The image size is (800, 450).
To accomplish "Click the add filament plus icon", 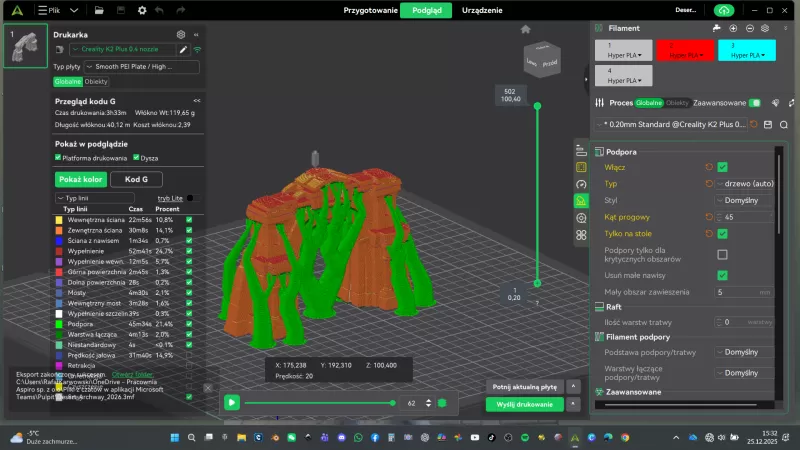I will 733,28.
